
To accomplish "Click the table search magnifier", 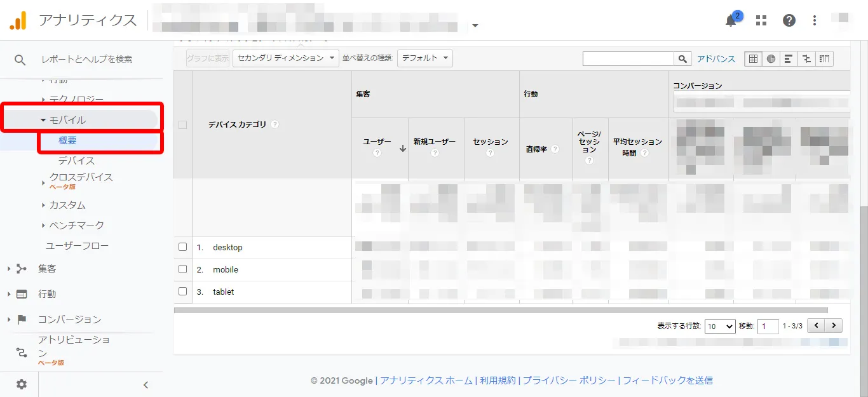I will click(682, 58).
